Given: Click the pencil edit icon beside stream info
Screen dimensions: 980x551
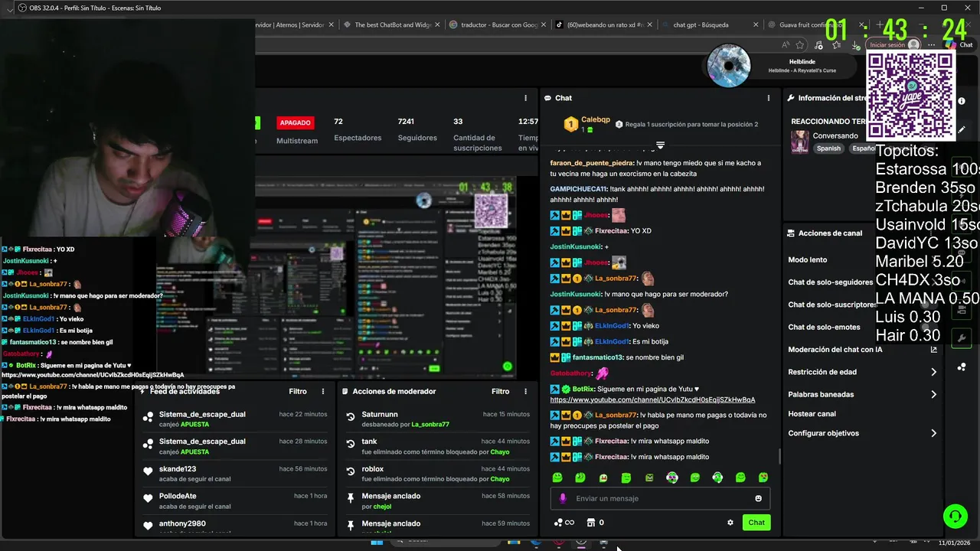Looking at the screenshot, I should (x=962, y=130).
